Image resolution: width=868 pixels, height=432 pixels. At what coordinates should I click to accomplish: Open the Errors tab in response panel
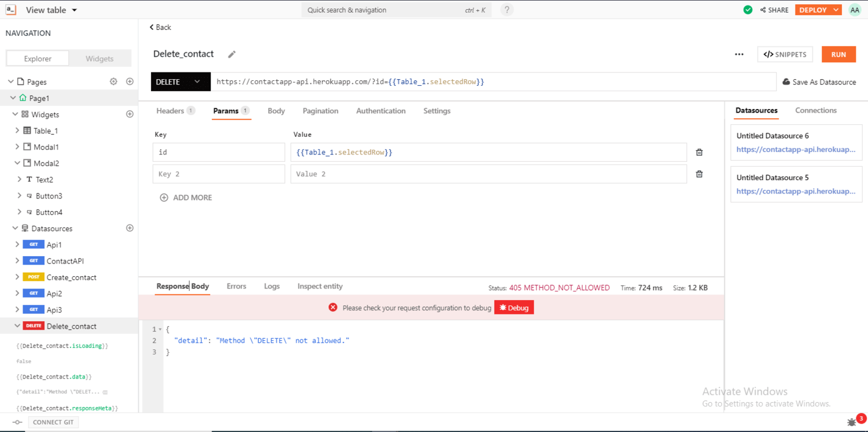tap(236, 286)
